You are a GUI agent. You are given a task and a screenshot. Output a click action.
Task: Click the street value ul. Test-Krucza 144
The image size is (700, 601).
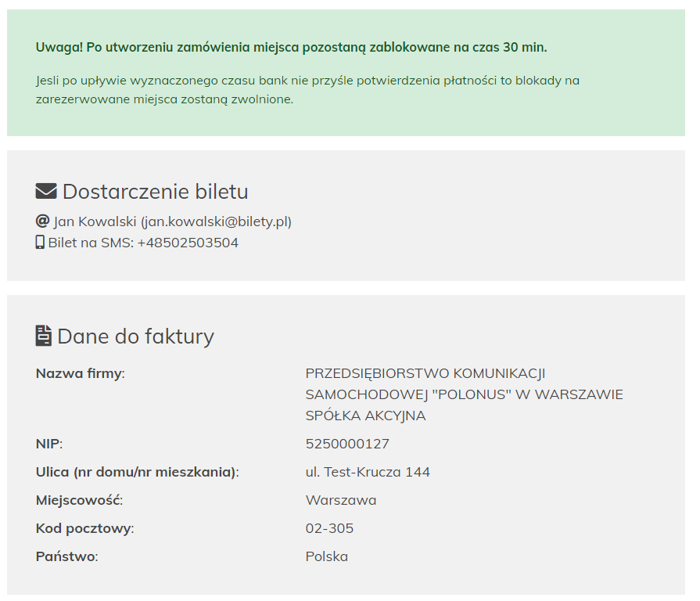click(368, 472)
